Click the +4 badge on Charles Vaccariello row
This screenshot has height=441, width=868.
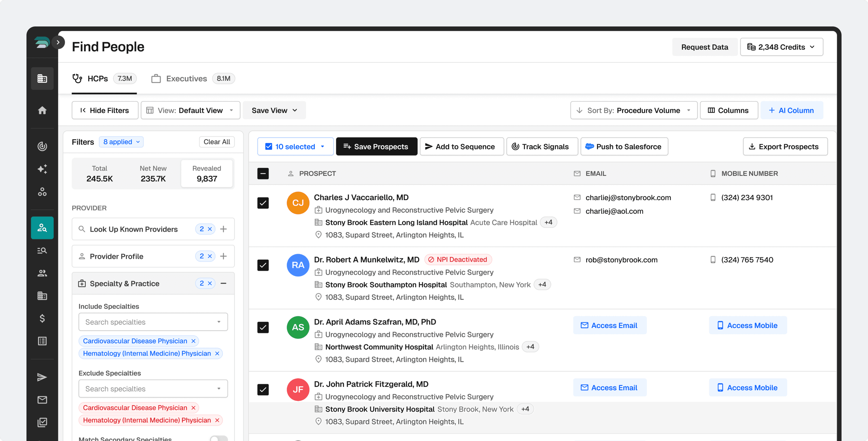click(548, 222)
